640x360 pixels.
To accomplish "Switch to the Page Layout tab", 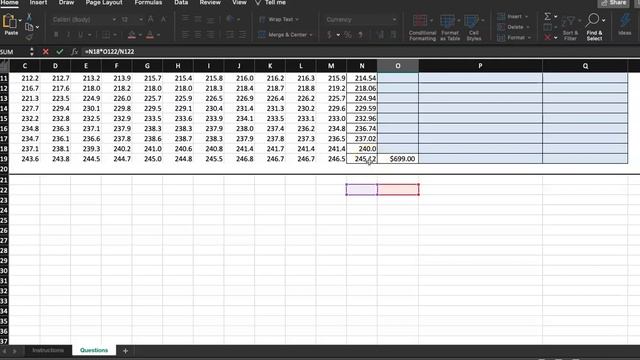I will [104, 2].
